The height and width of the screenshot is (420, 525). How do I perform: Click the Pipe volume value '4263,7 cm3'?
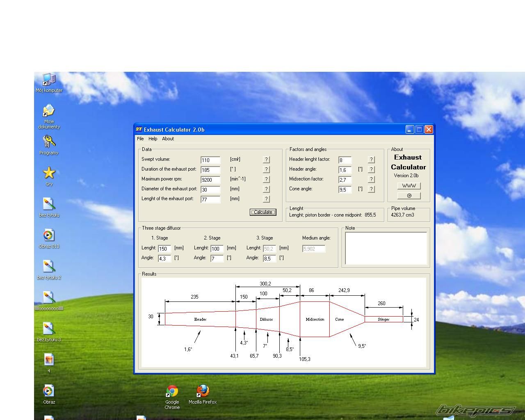[x=402, y=215]
